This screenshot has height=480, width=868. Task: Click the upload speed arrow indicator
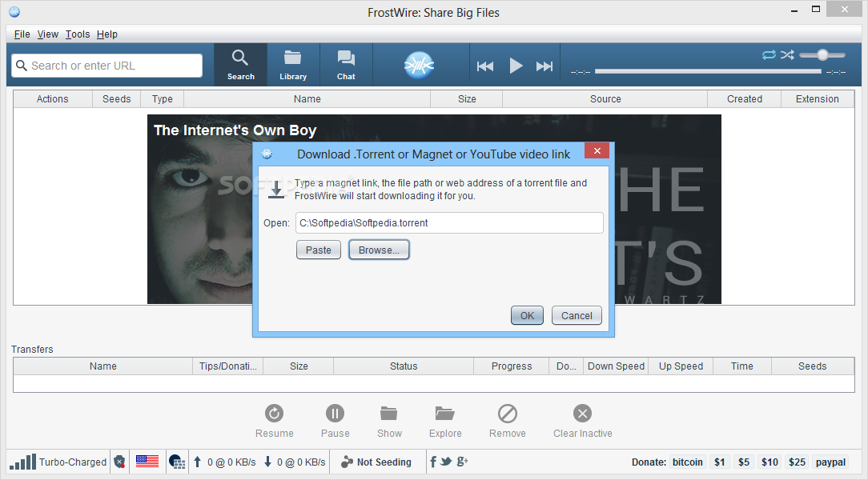click(x=197, y=462)
